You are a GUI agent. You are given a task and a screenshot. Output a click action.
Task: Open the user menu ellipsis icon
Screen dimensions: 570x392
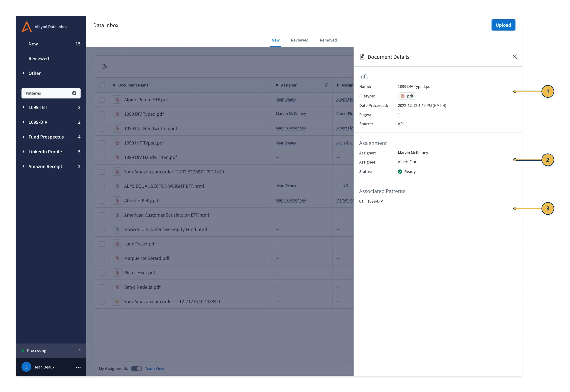78,367
